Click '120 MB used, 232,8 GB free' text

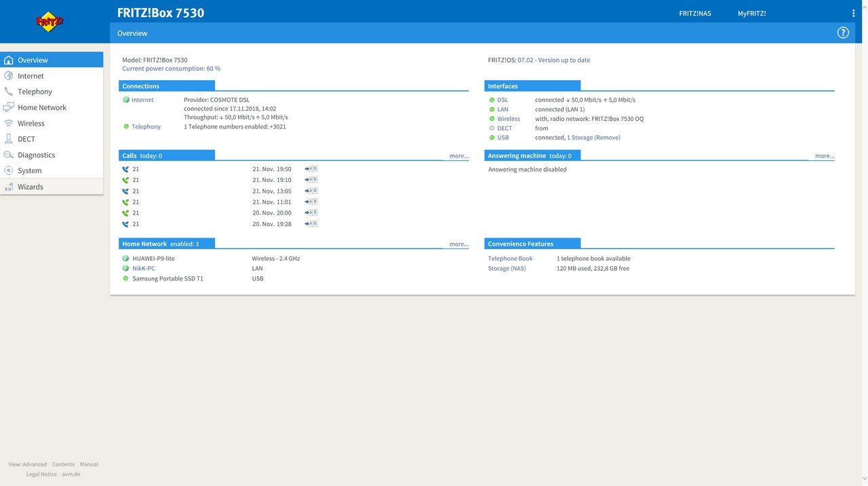(x=593, y=269)
